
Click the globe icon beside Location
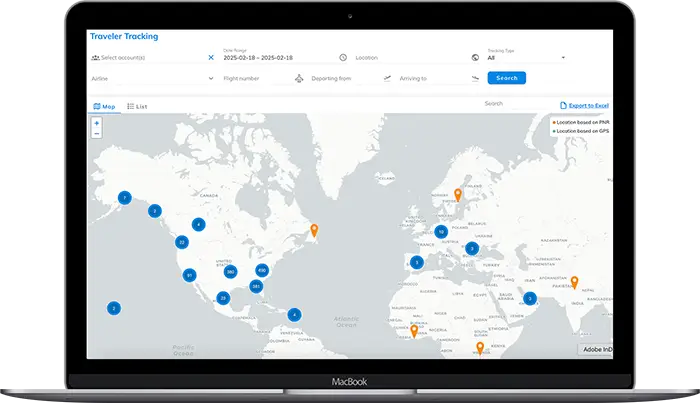[x=475, y=58]
